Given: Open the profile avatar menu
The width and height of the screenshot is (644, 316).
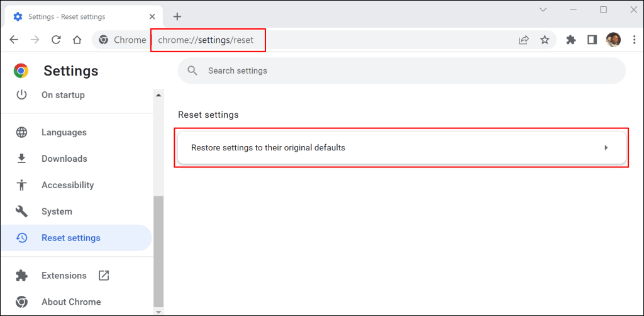Looking at the screenshot, I should click(x=613, y=40).
